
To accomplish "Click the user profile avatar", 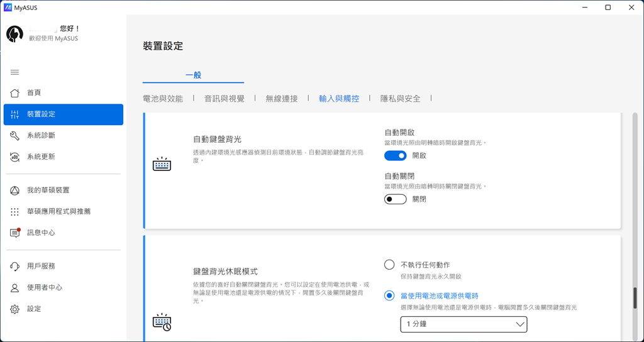I will [15, 34].
